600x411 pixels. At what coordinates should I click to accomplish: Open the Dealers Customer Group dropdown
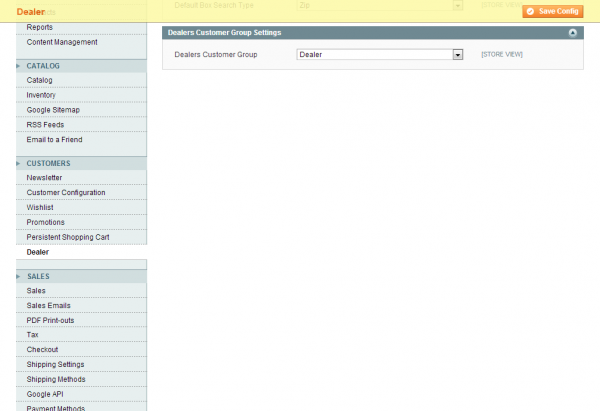(x=380, y=54)
